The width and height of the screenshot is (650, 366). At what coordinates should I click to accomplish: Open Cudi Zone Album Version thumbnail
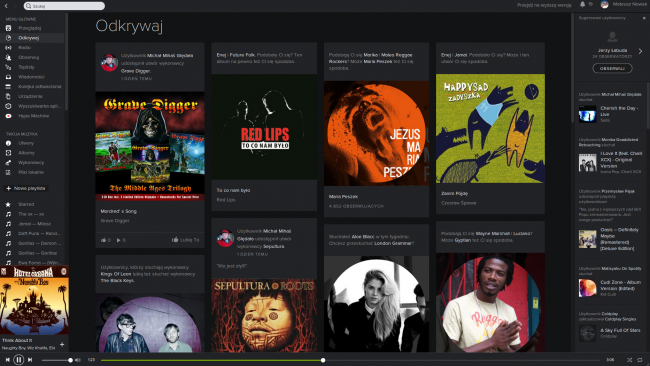coord(587,288)
